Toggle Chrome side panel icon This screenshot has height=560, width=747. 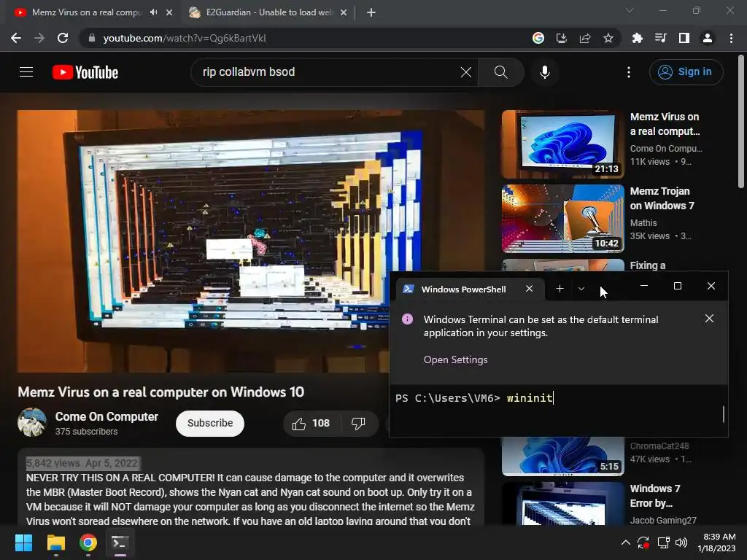pyautogui.click(x=684, y=38)
